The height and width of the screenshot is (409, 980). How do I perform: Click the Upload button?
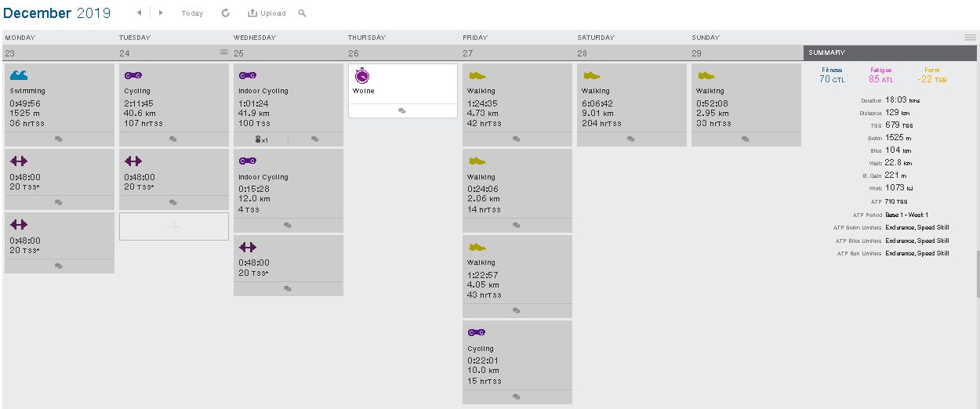(267, 13)
